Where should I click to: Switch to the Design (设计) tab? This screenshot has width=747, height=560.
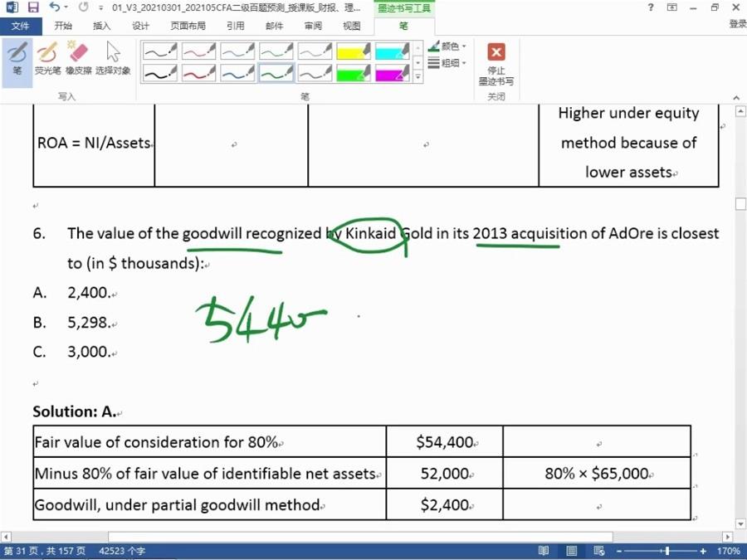140,26
